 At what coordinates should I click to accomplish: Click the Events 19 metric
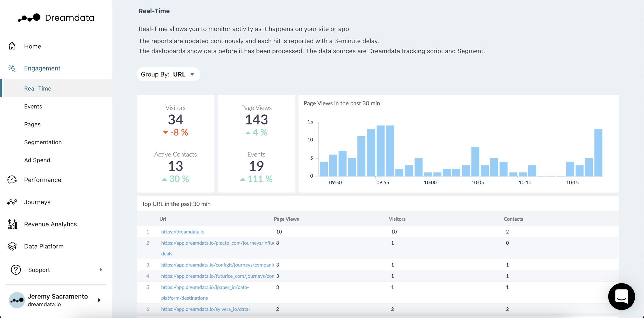256,166
